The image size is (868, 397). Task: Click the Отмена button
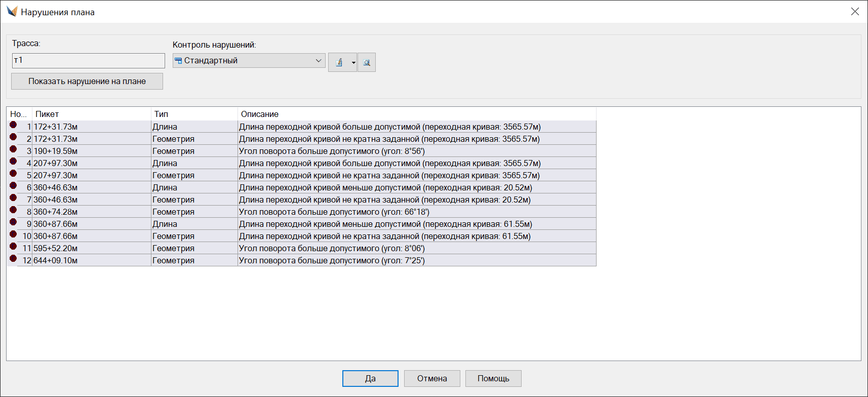click(432, 378)
